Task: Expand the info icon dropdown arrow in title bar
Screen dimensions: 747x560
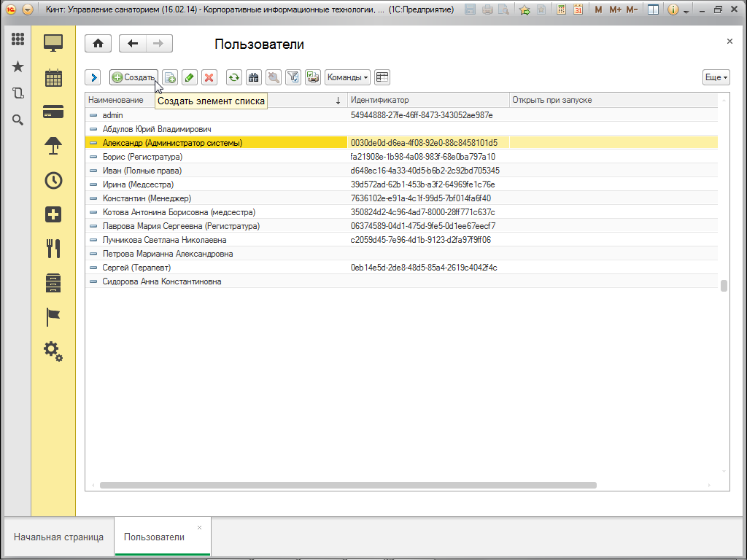Action: click(x=686, y=11)
